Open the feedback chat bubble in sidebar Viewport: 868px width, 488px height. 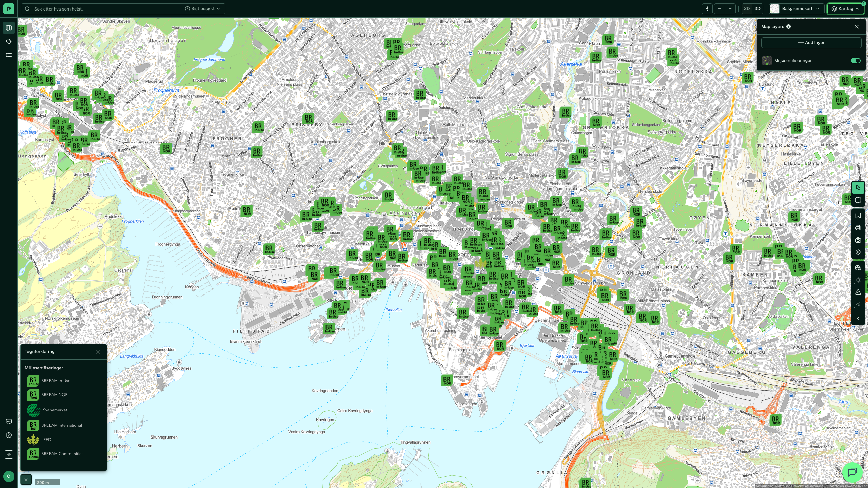9,422
